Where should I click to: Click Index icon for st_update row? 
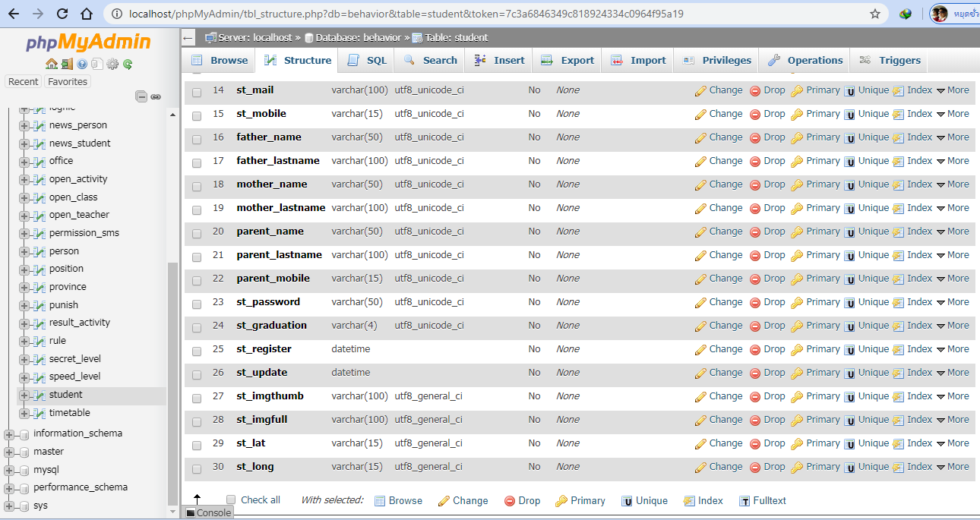pos(898,373)
